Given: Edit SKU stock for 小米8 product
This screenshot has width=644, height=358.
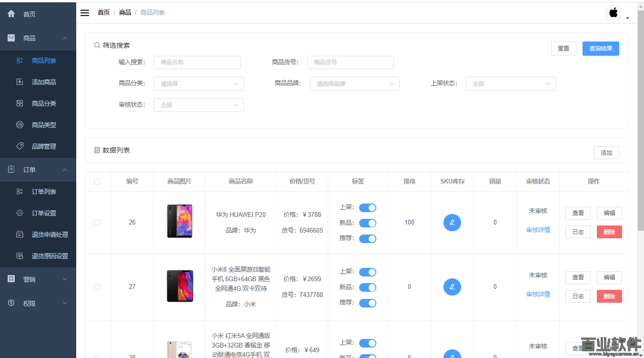Looking at the screenshot, I should click(x=452, y=286).
